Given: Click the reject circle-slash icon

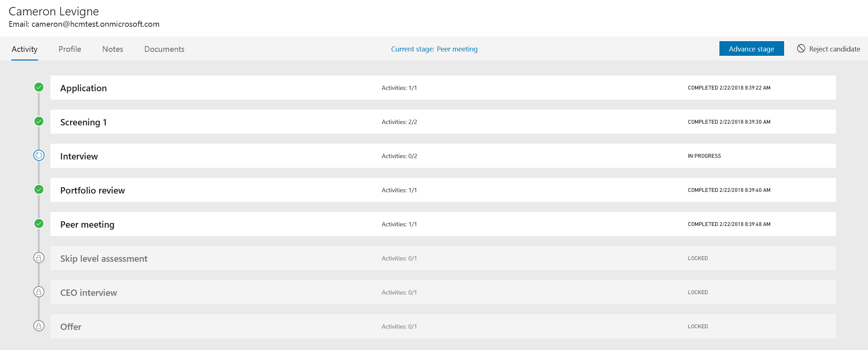Looking at the screenshot, I should (x=801, y=48).
